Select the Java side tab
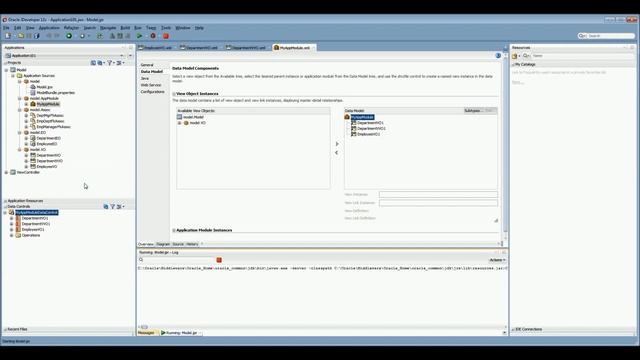The width and height of the screenshot is (640, 360). tap(145, 78)
